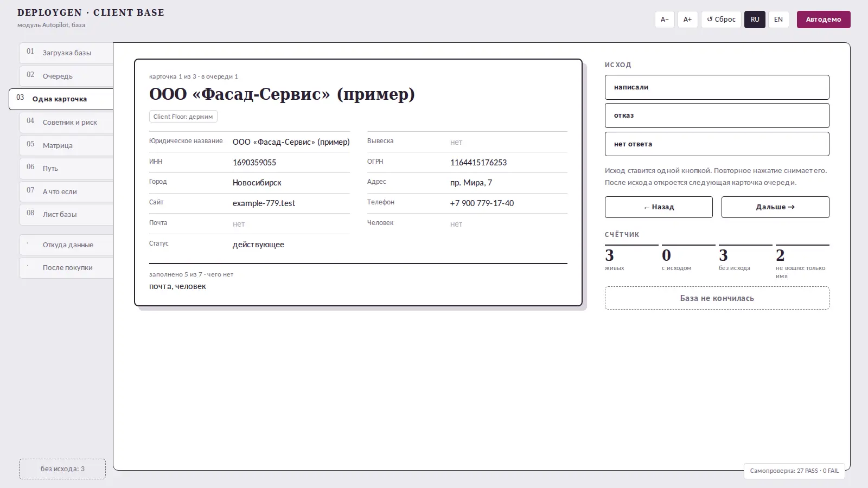Viewport: 868px width, 488px height.
Task: Go to step 07 А что если
Action: (x=66, y=191)
